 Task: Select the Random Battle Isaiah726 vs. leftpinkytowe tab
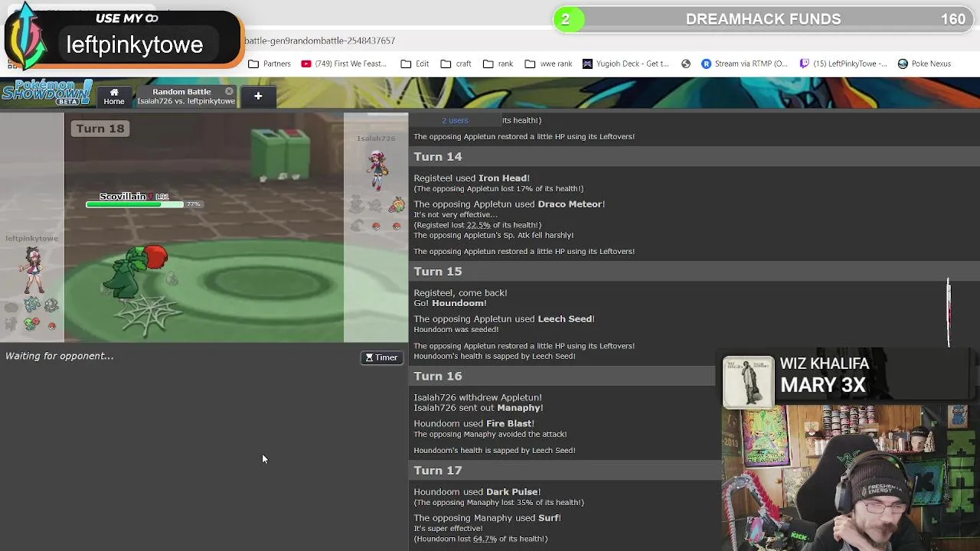point(185,96)
